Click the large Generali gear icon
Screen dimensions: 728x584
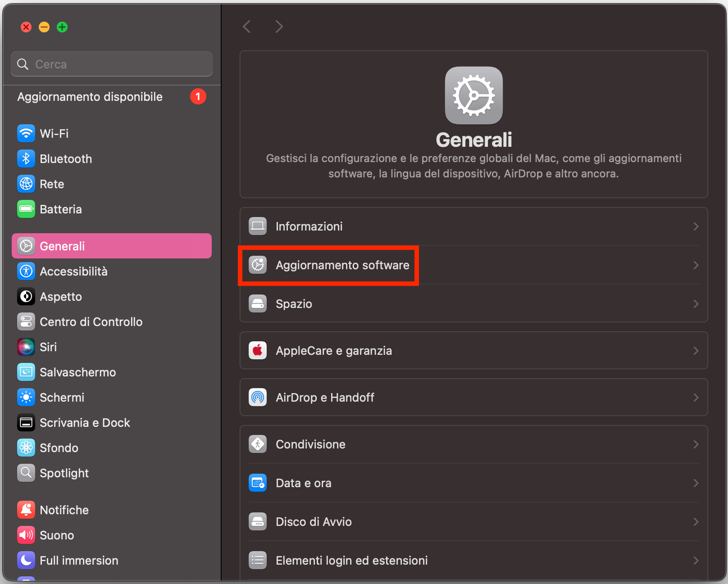474,95
